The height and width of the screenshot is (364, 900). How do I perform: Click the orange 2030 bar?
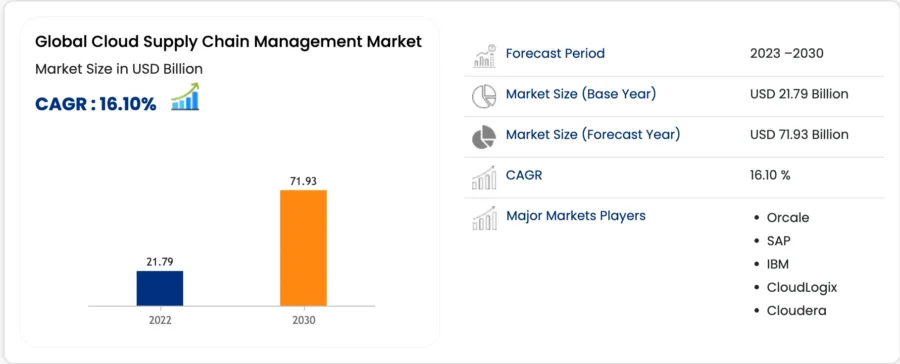[303, 247]
